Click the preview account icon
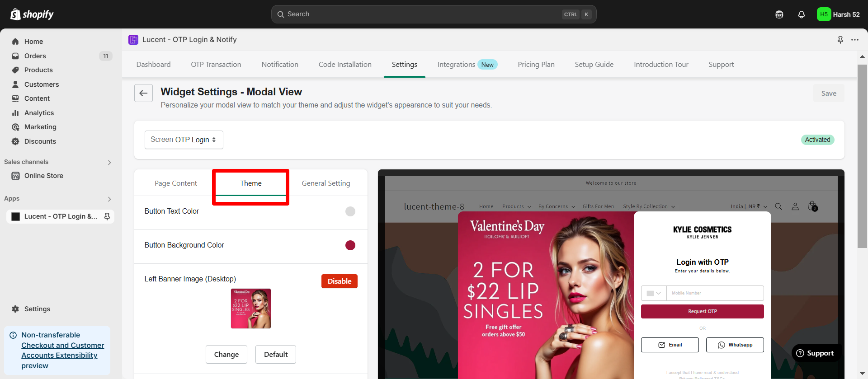Screen dimensions: 868x379 (x=795, y=206)
